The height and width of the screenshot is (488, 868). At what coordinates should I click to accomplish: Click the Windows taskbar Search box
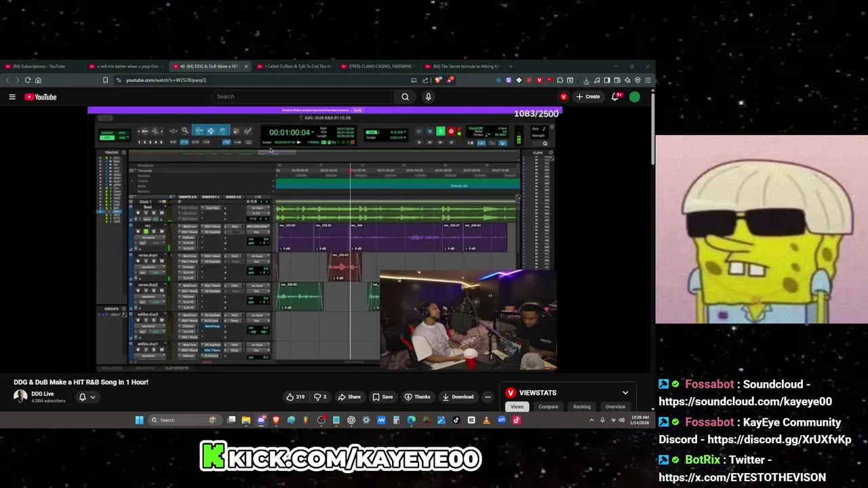coord(184,420)
